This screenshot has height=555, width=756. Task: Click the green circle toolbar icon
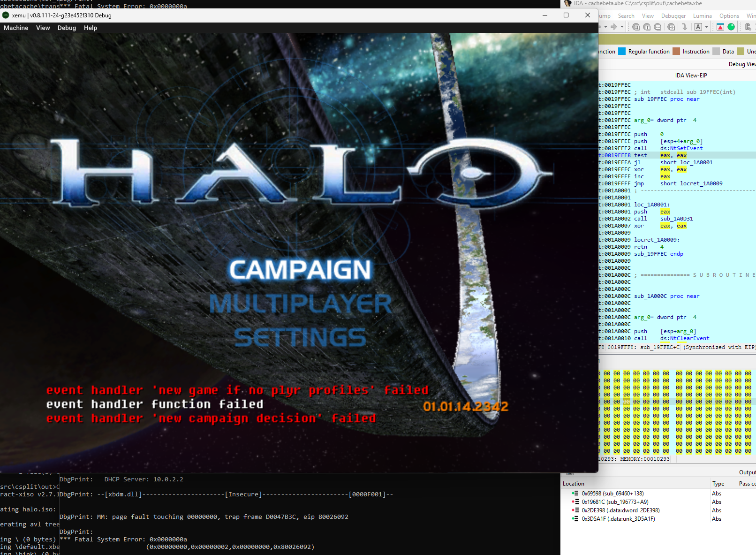tap(731, 27)
